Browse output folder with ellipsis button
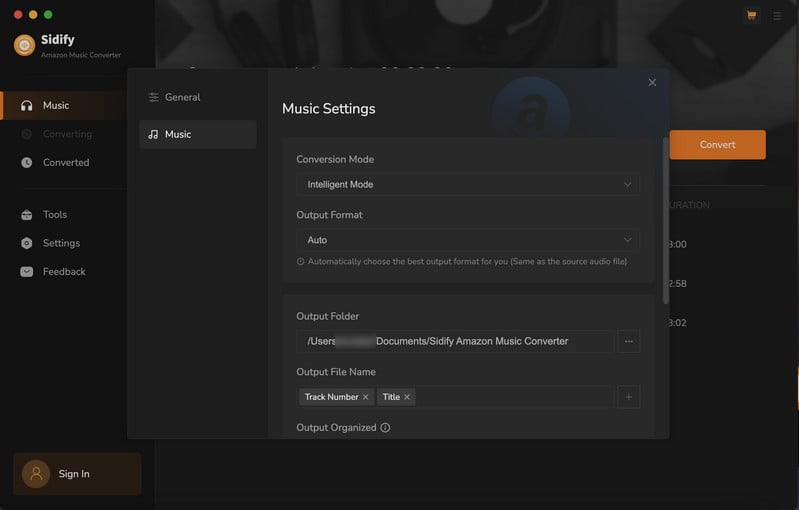Screen dimensions: 799x510 628,341
